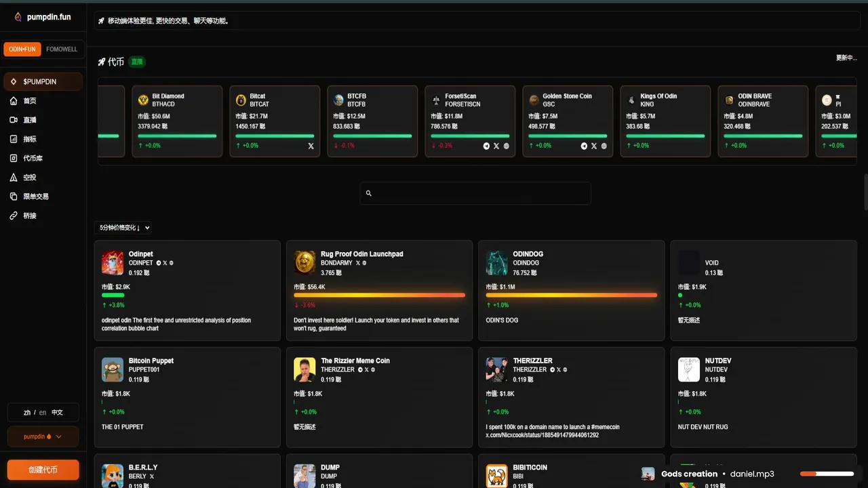
Task: Click BONDARMY's orange bonding progress bar
Action: 379,295
